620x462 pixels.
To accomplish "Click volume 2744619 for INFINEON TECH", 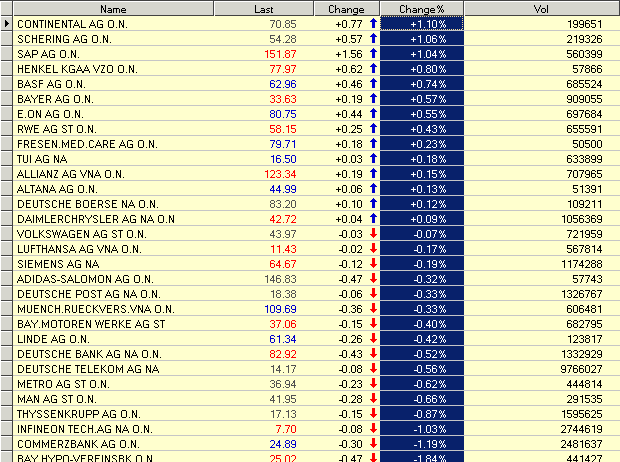I will tap(581, 430).
